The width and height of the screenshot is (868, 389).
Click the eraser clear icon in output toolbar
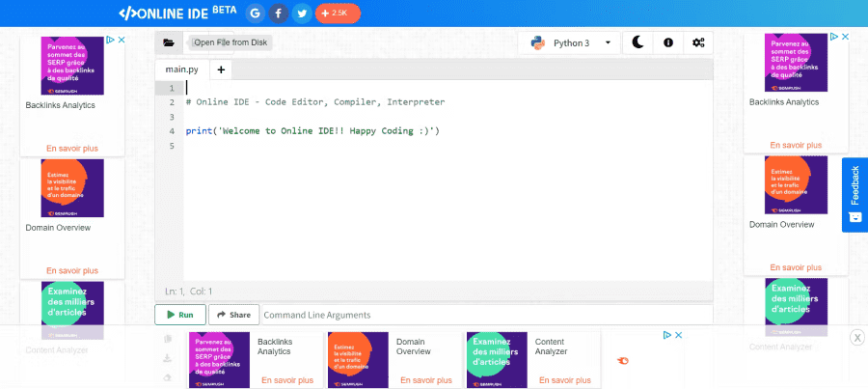[x=168, y=378]
